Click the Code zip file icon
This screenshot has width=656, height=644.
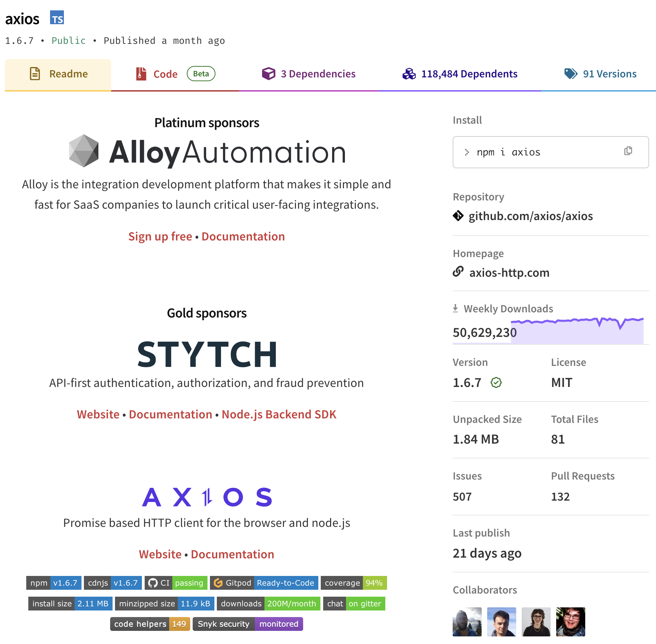141,74
